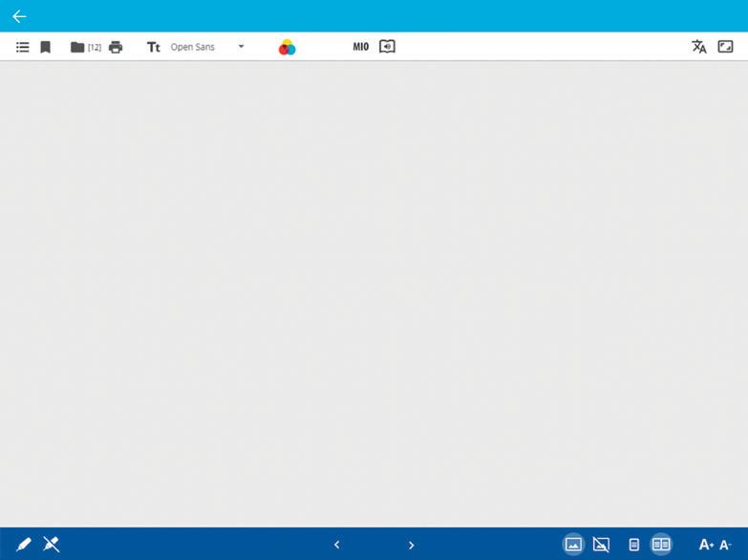Image resolution: width=748 pixels, height=560 pixels.
Task: Open the translate language icon
Action: tap(699, 46)
